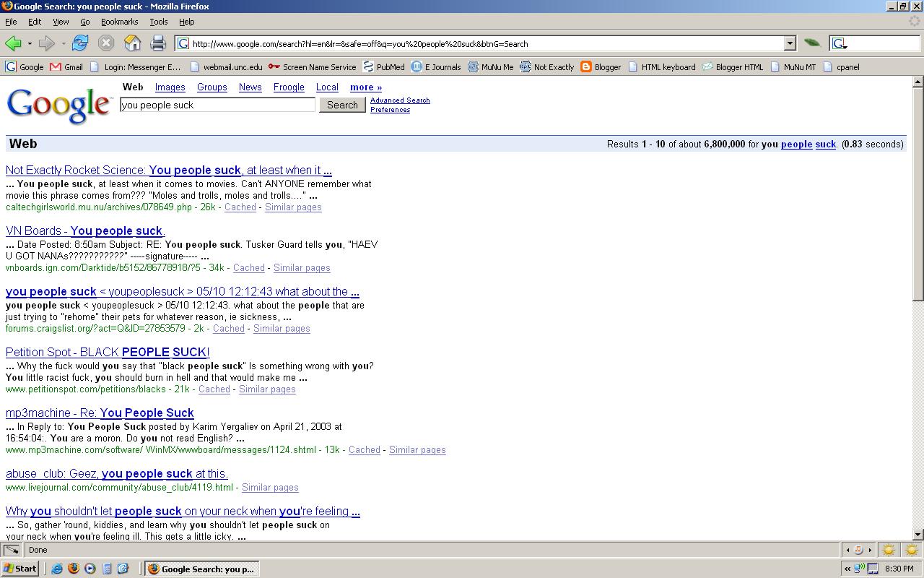
Task: Open the Blogger HTML bookmark
Action: pos(732,66)
